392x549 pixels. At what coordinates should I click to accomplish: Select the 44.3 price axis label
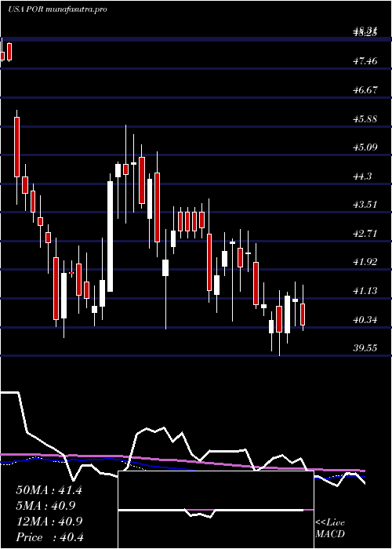(x=362, y=176)
